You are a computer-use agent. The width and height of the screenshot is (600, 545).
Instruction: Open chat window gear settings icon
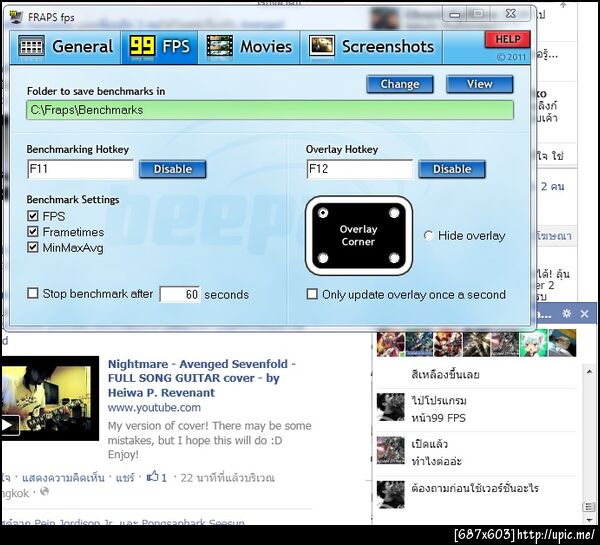pos(567,313)
